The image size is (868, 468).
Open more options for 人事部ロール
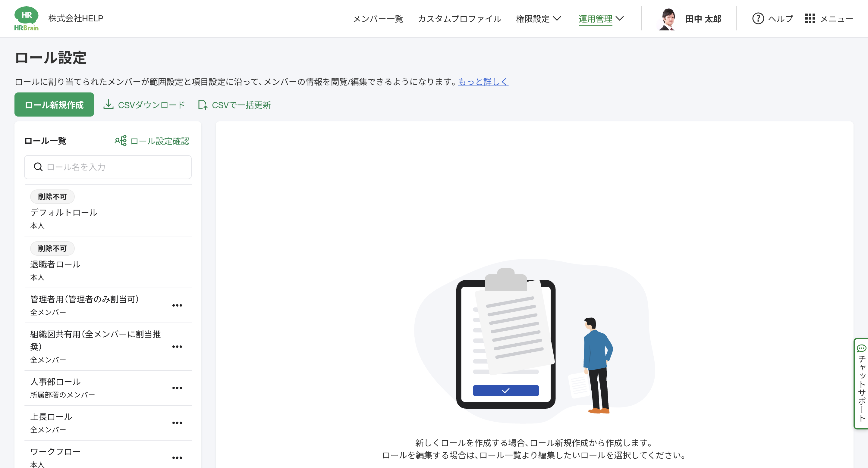(x=177, y=388)
